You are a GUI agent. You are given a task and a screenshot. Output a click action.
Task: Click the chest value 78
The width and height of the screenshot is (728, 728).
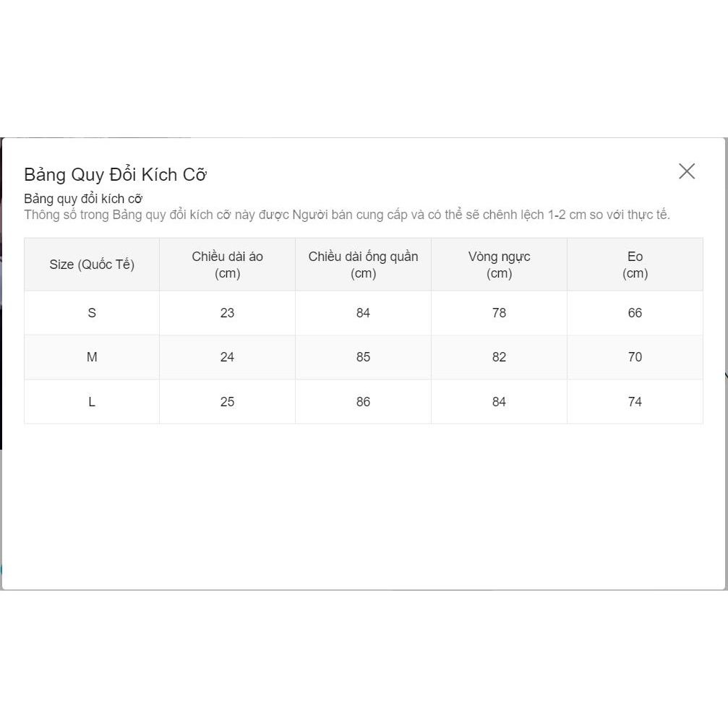point(499,313)
